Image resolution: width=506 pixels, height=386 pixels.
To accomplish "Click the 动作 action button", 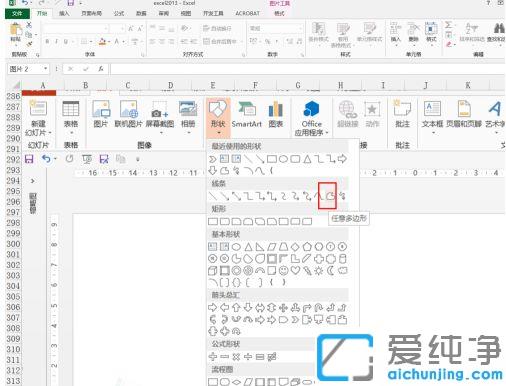I will pos(372,114).
